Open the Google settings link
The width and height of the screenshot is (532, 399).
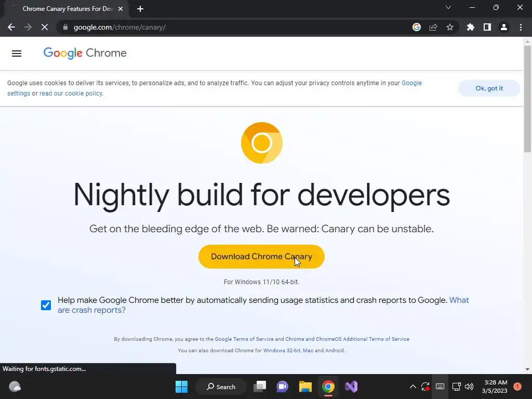coord(215,88)
